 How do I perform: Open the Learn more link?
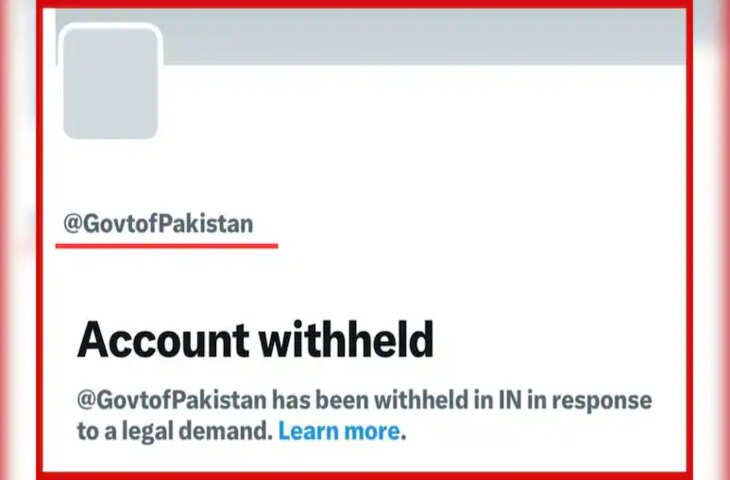click(339, 431)
